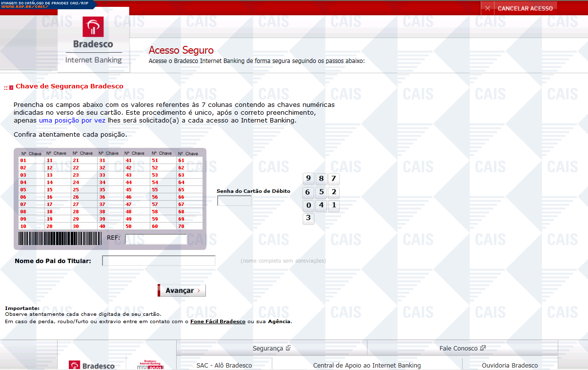Click the Cancelar Acesso button
Viewport: 588px width, 370px height.
[519, 8]
